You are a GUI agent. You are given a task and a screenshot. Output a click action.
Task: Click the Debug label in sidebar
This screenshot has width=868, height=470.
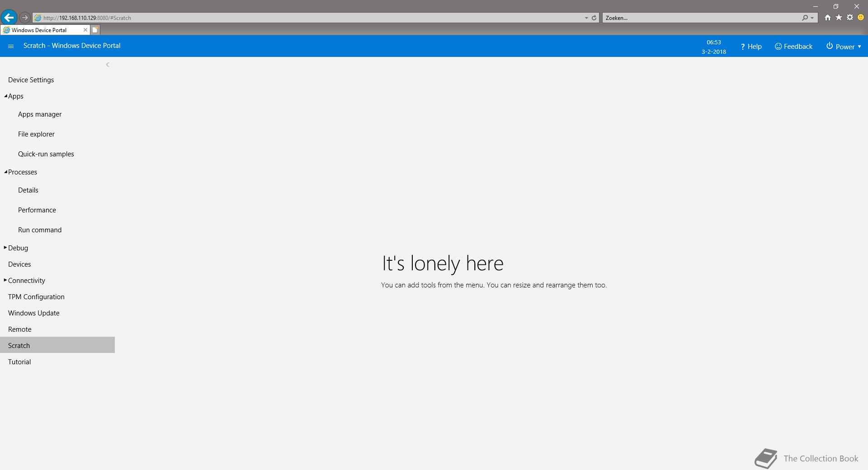pyautogui.click(x=18, y=248)
